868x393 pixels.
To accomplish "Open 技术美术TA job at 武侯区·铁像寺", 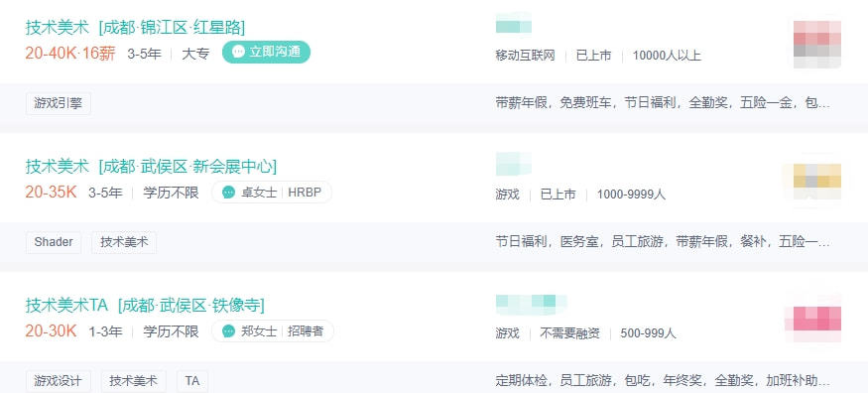I will [x=145, y=305].
